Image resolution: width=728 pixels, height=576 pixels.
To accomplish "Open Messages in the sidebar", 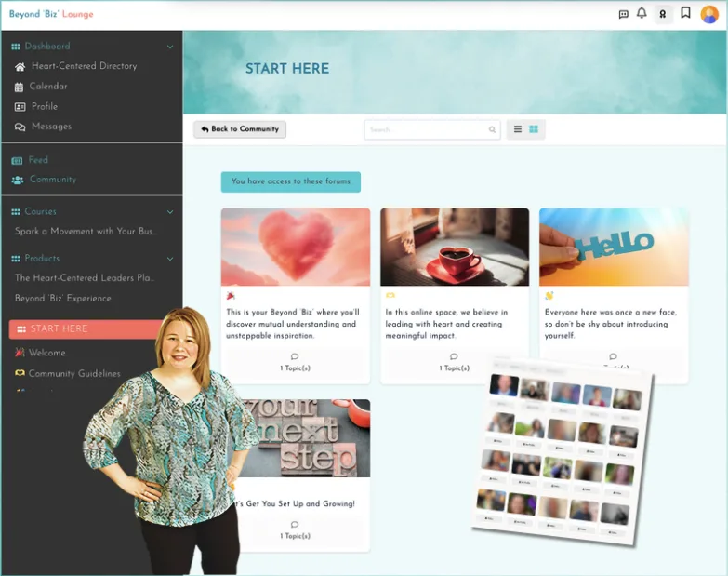I will (x=51, y=127).
